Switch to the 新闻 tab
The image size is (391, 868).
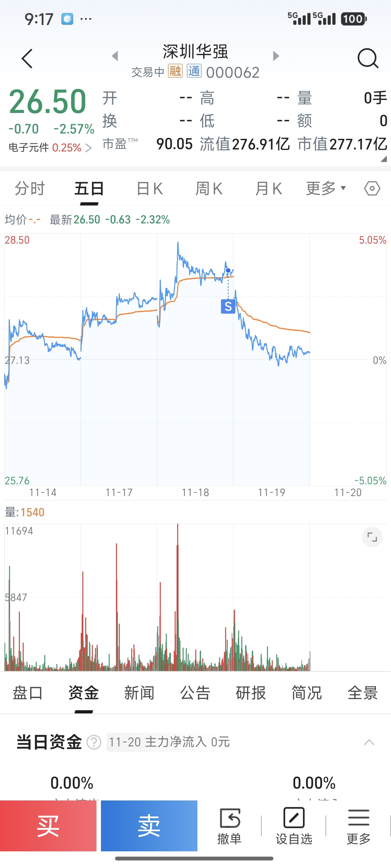tap(139, 693)
